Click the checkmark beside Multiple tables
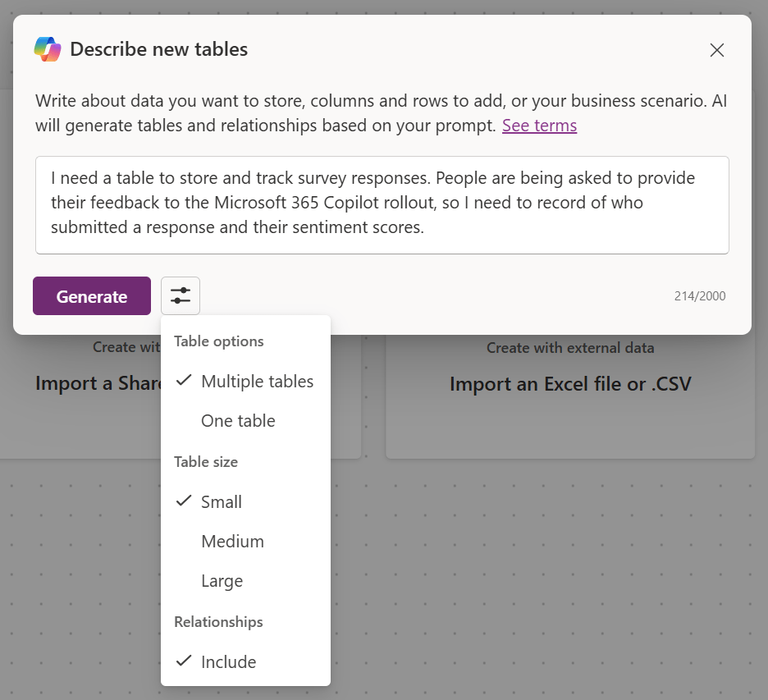Image resolution: width=768 pixels, height=700 pixels. [x=183, y=380]
